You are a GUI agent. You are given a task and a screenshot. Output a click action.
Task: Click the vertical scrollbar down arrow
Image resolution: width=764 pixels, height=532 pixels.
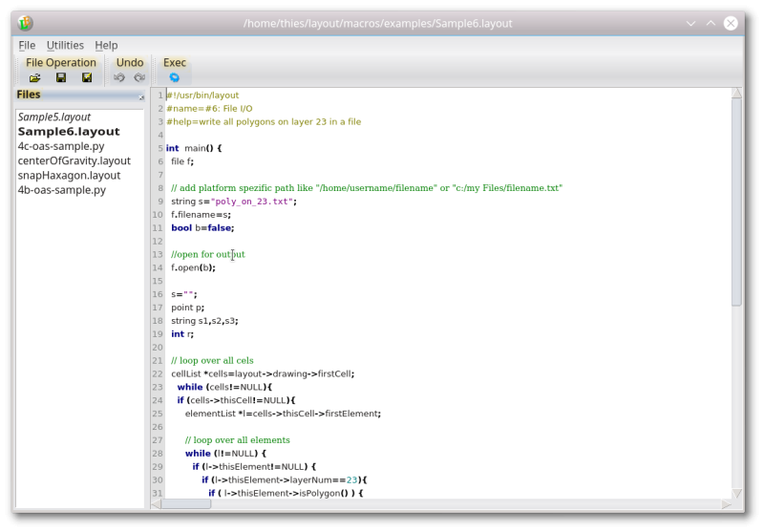(x=736, y=493)
